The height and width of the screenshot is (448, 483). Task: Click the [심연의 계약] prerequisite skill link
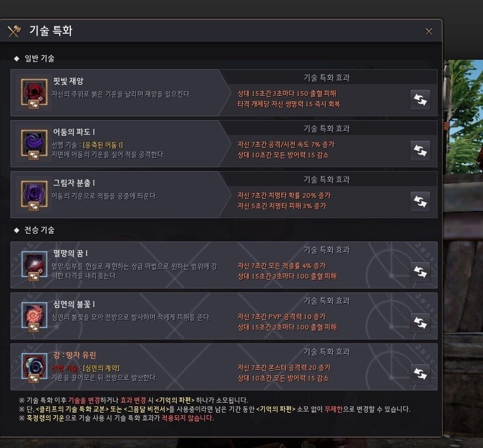pyautogui.click(x=101, y=368)
